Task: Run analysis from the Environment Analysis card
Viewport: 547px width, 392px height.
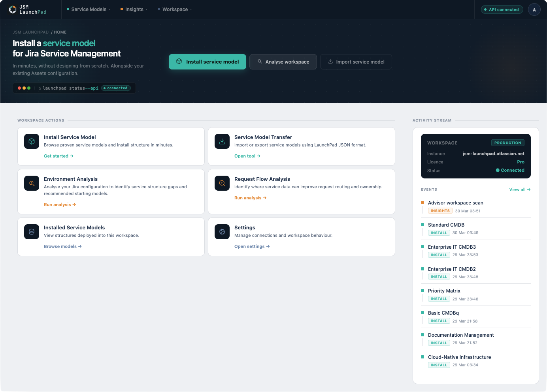Action: pos(60,204)
